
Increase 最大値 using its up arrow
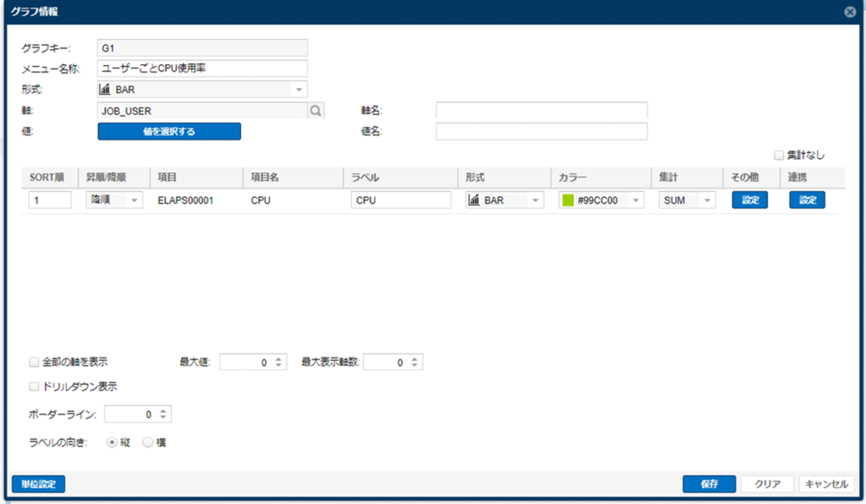278,358
